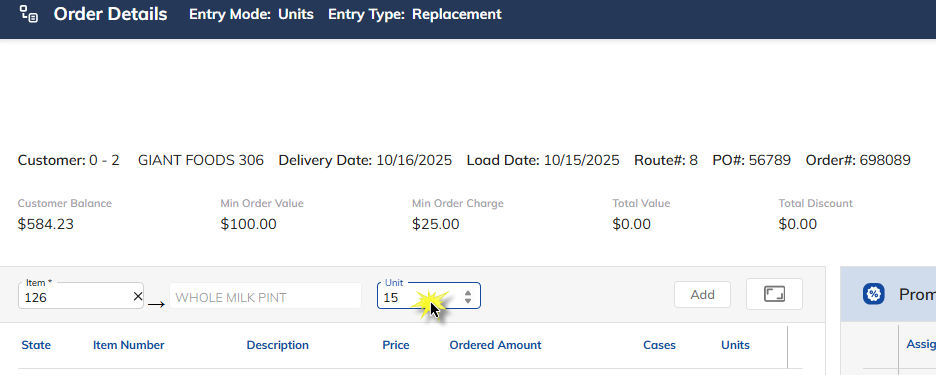Image resolution: width=936 pixels, height=375 pixels.
Task: Sort by the Description column header
Action: tap(278, 345)
